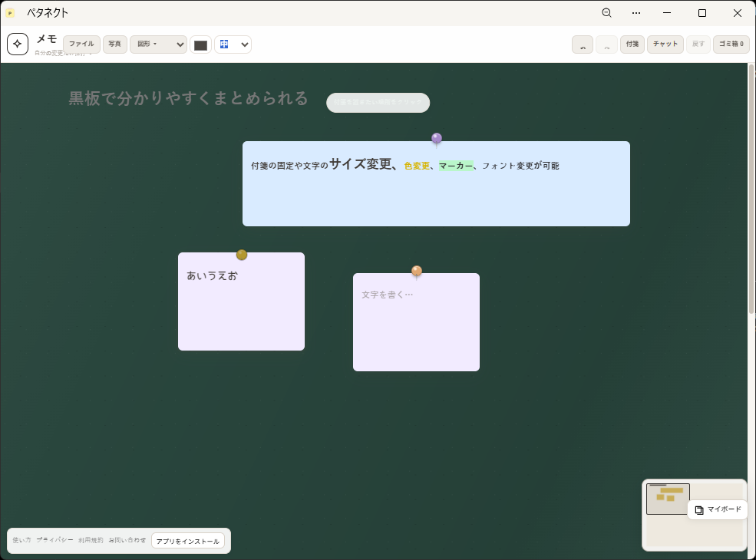The height and width of the screenshot is (560, 756).
Task: Click the undo arrow button
Action: tap(583, 44)
